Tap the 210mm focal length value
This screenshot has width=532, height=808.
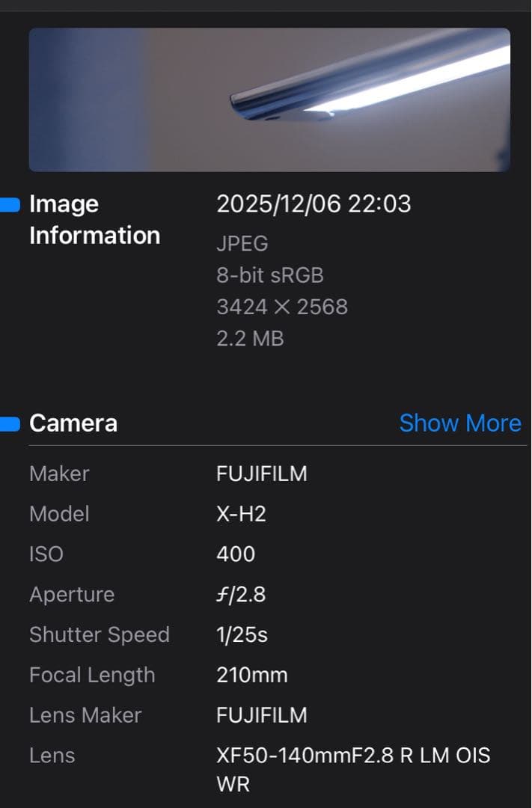[x=252, y=675]
